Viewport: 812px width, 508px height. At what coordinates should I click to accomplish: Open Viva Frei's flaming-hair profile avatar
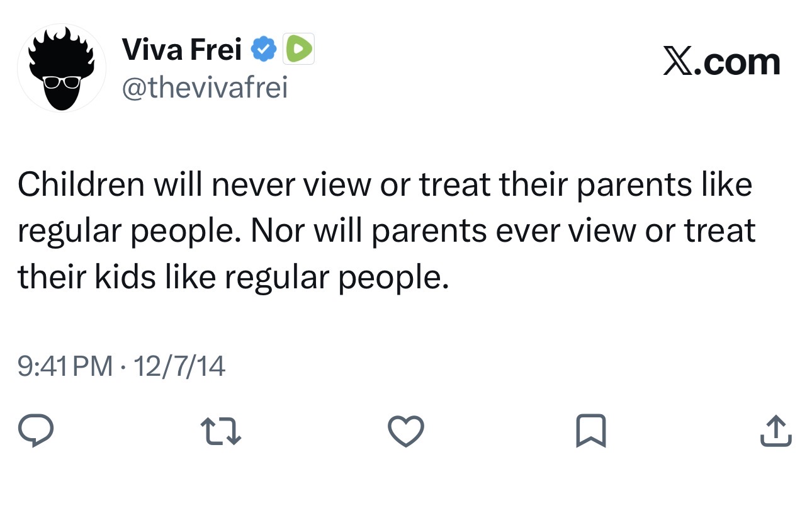click(61, 68)
